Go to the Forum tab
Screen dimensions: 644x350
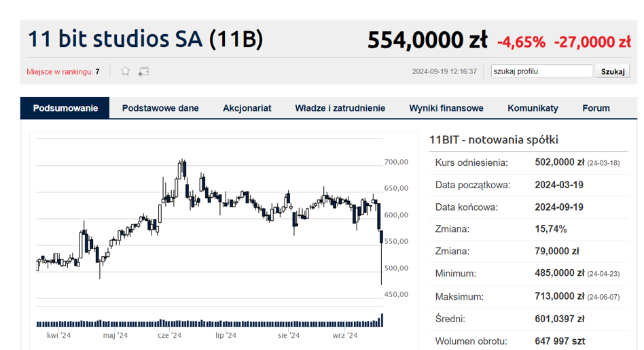point(596,108)
